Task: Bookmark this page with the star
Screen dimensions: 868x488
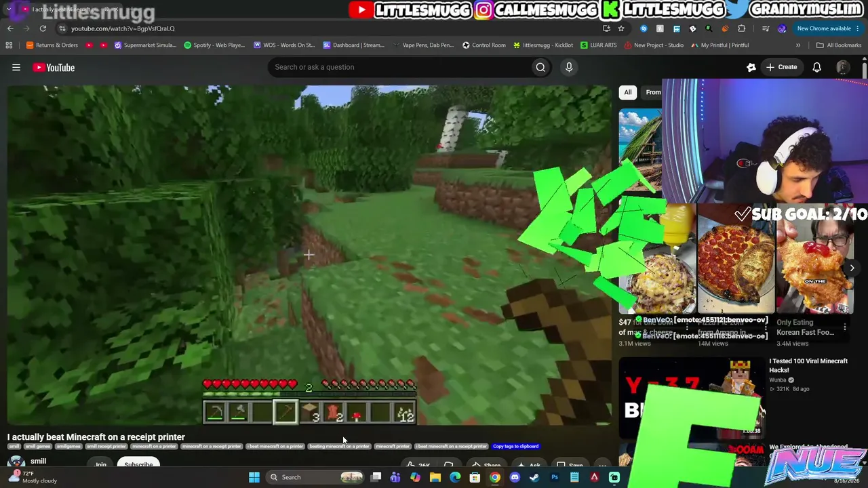Action: 621,28
